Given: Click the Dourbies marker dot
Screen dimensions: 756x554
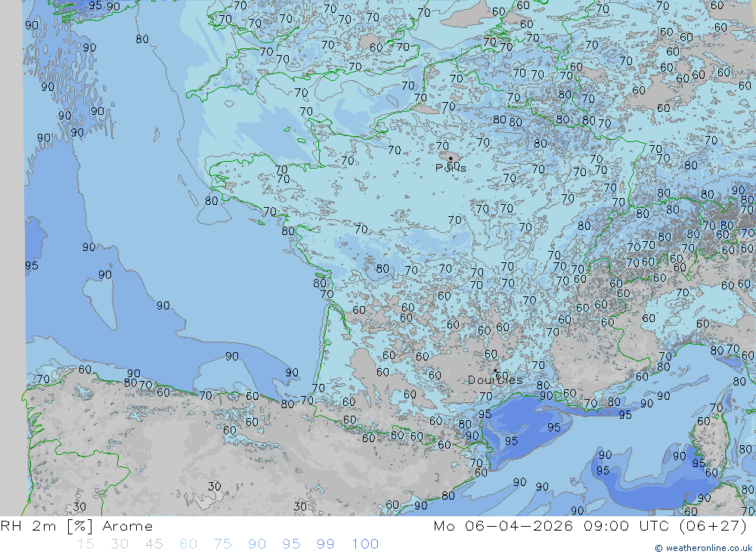Looking at the screenshot, I should tap(495, 370).
